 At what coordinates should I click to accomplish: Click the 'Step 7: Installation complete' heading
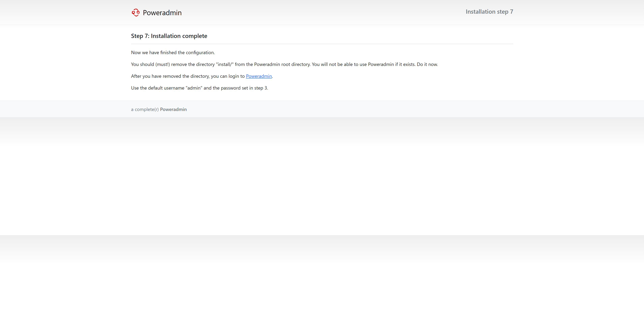[x=169, y=36]
